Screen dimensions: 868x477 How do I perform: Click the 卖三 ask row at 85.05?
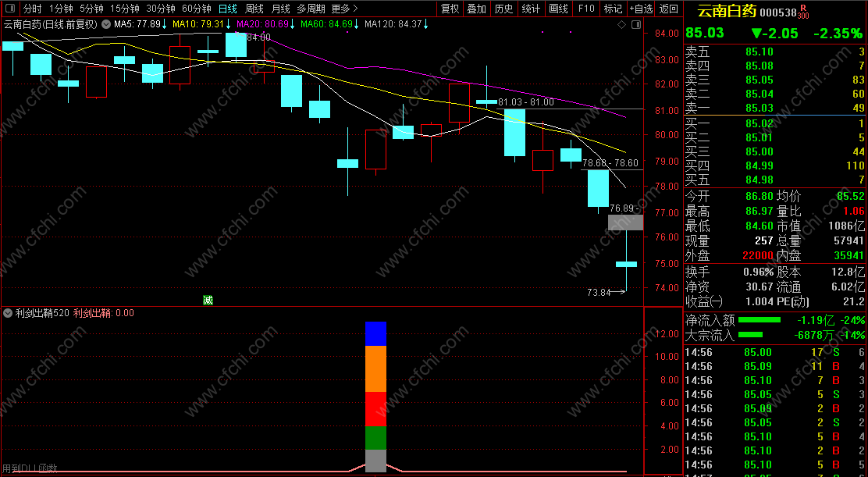coord(775,80)
